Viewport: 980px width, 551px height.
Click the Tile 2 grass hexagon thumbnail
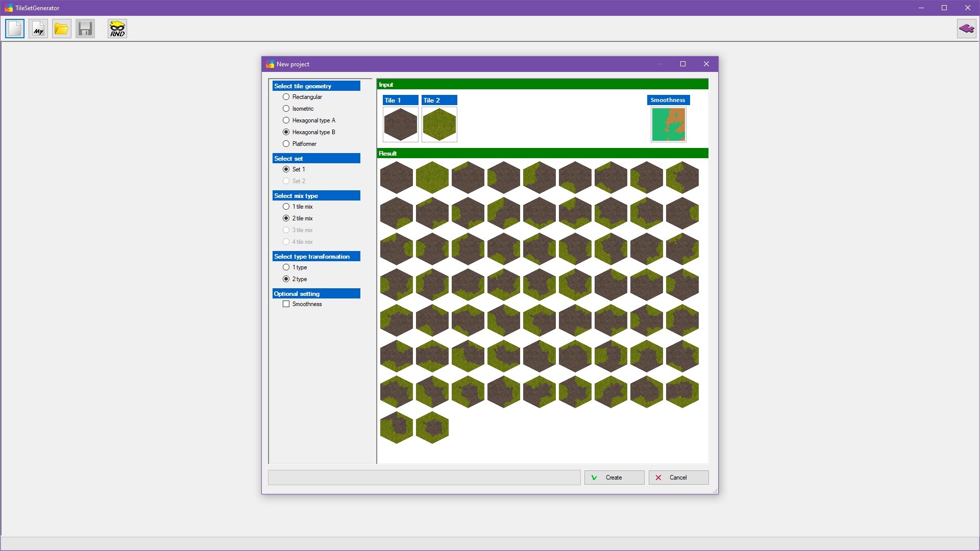tap(439, 124)
